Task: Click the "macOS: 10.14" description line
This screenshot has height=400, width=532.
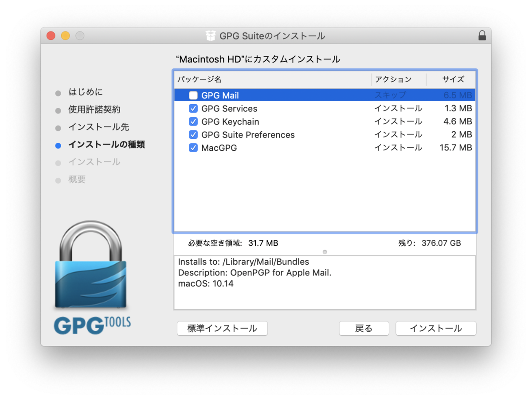Action: [x=206, y=284]
